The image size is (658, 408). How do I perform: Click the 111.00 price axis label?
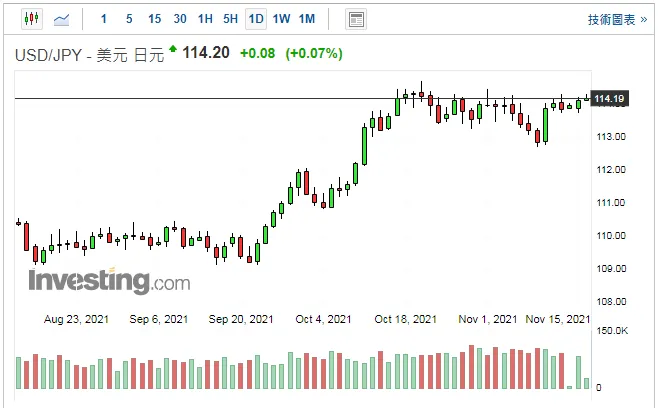pos(611,203)
